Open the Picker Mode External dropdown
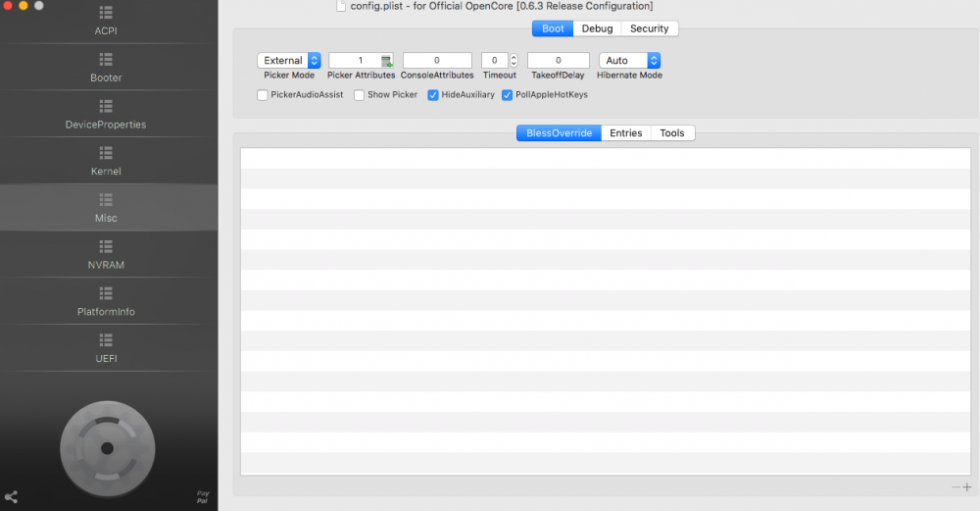The height and width of the screenshot is (511, 980). click(289, 61)
